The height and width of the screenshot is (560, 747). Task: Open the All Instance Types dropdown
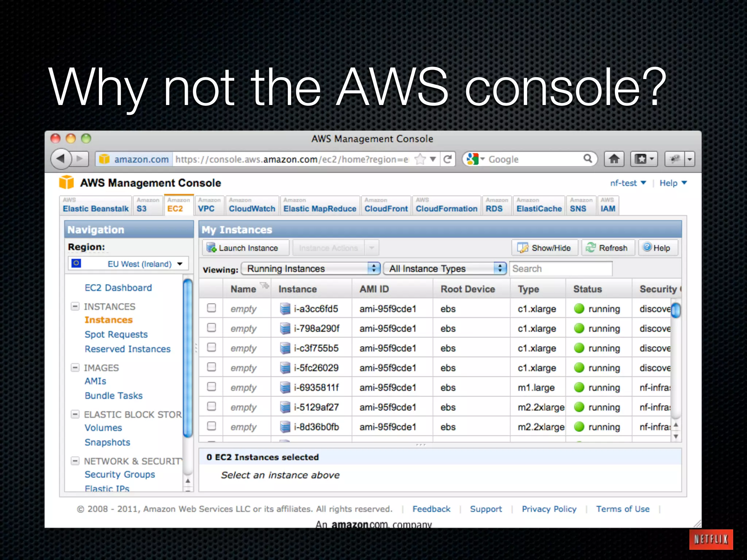tap(445, 269)
